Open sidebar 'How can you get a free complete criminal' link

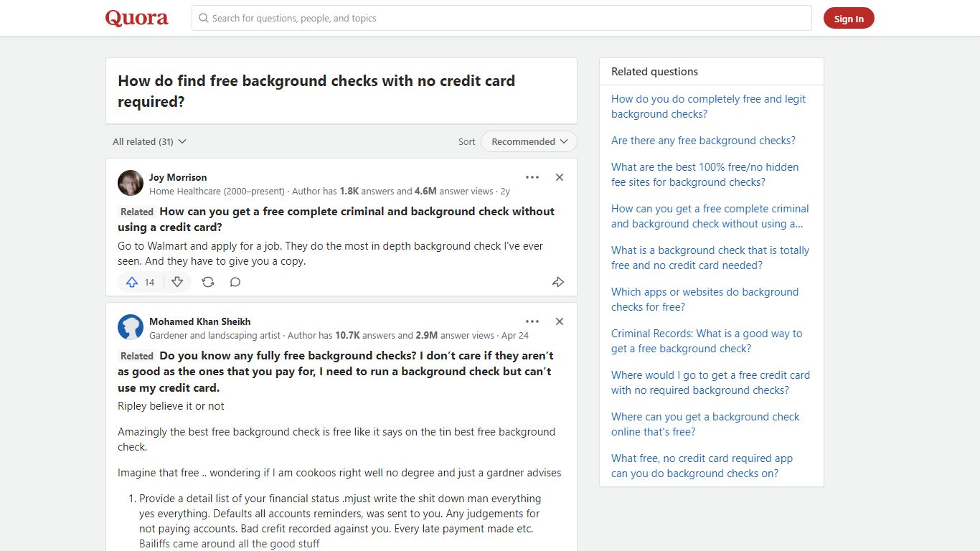710,216
